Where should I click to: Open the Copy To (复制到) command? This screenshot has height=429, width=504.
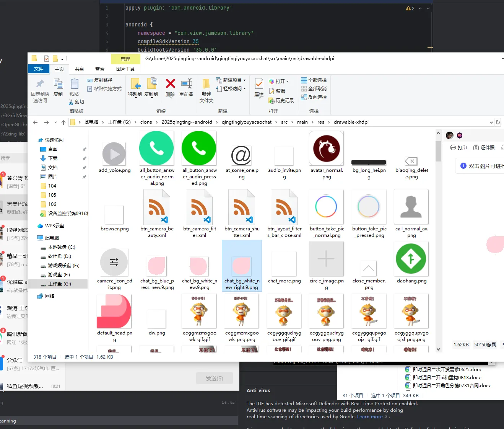tap(151, 88)
